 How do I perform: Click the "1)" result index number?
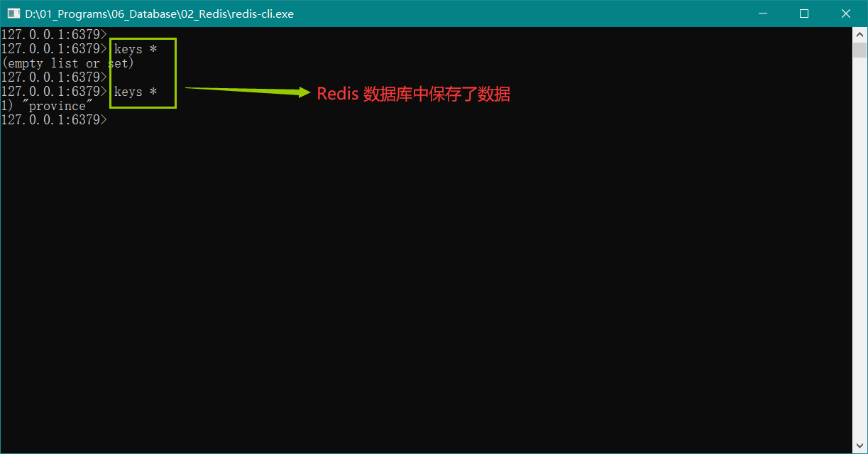pyautogui.click(x=7, y=106)
